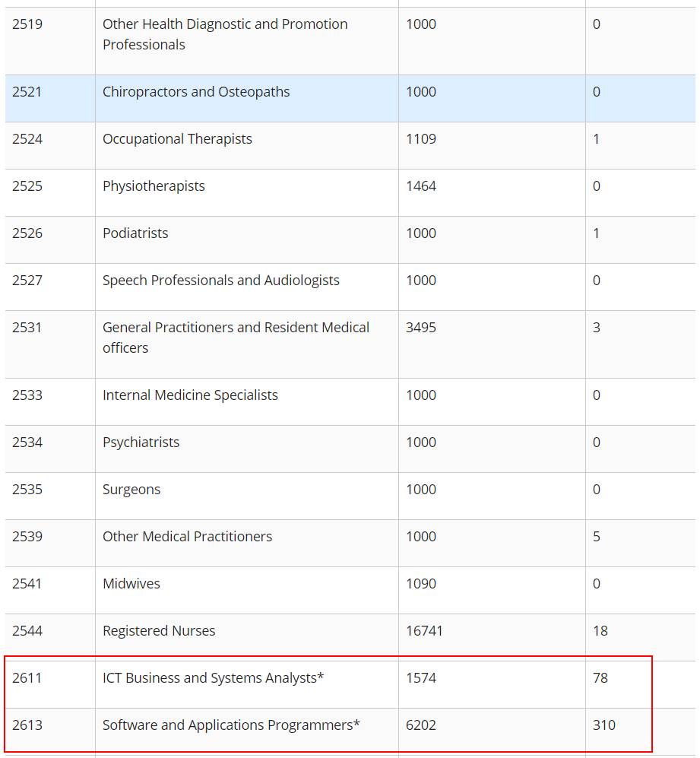The image size is (700, 758).
Task: Click the result value 310
Action: pyautogui.click(x=604, y=725)
